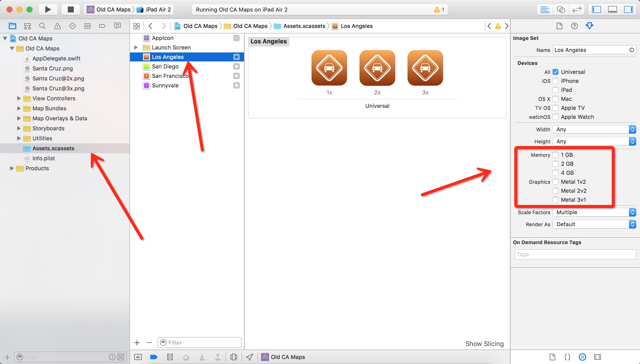Enable the Metal 2v2 graphics checkbox
The height and width of the screenshot is (364, 640).
click(x=555, y=191)
